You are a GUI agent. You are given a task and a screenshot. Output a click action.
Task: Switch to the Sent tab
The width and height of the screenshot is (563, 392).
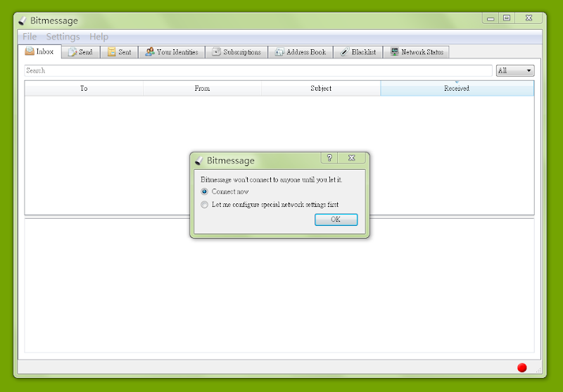(119, 52)
